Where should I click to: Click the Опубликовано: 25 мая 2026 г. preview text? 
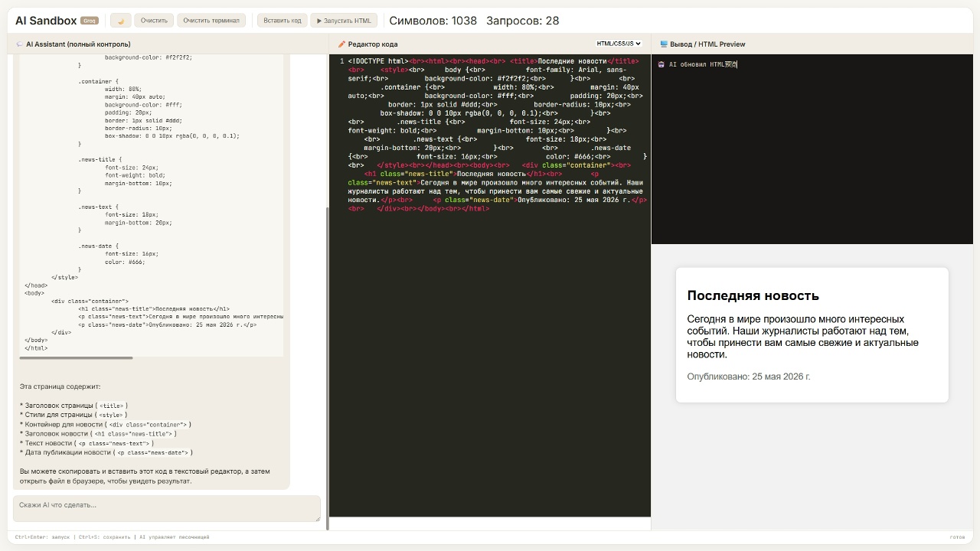click(748, 377)
